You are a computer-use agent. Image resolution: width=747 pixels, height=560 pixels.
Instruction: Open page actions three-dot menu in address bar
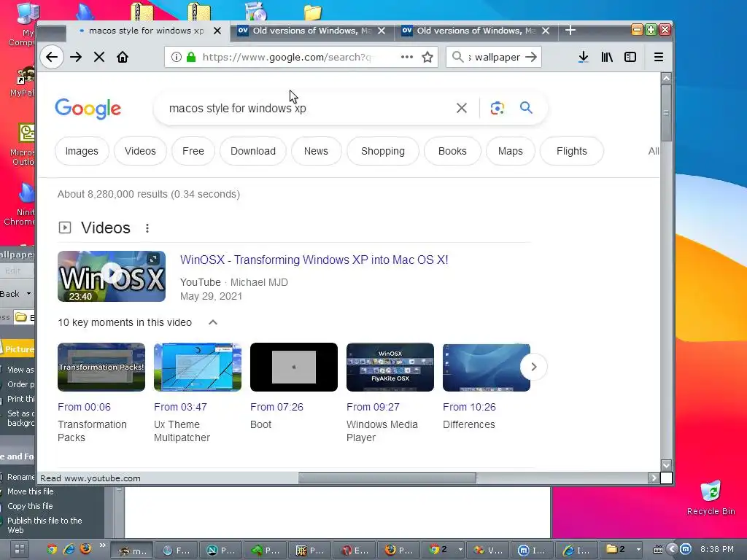407,57
